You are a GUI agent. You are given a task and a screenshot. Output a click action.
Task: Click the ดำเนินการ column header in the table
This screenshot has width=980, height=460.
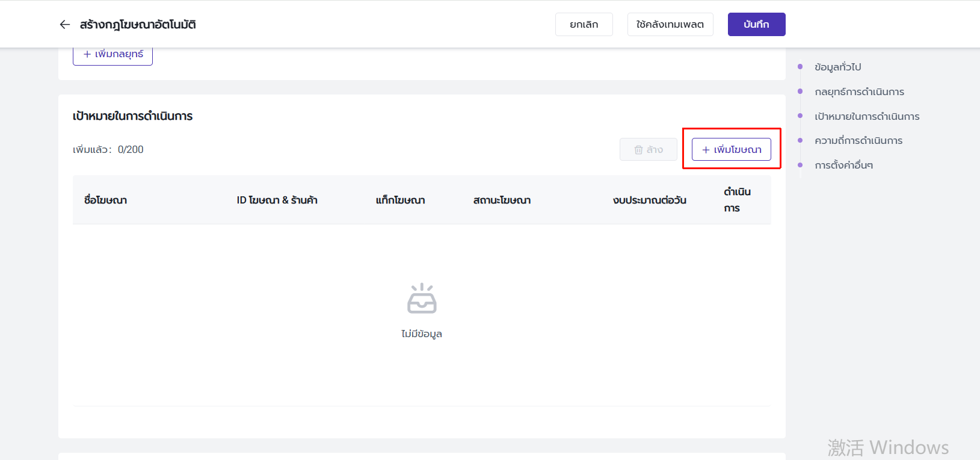tap(736, 200)
